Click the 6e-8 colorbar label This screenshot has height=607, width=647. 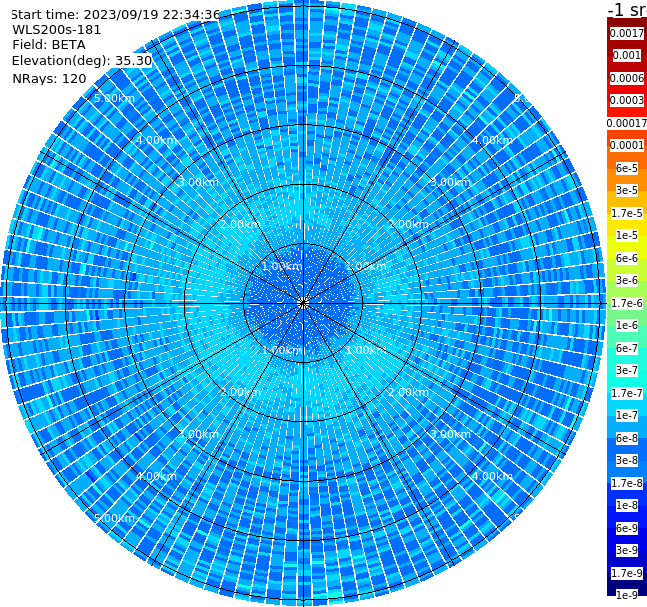coord(627,438)
